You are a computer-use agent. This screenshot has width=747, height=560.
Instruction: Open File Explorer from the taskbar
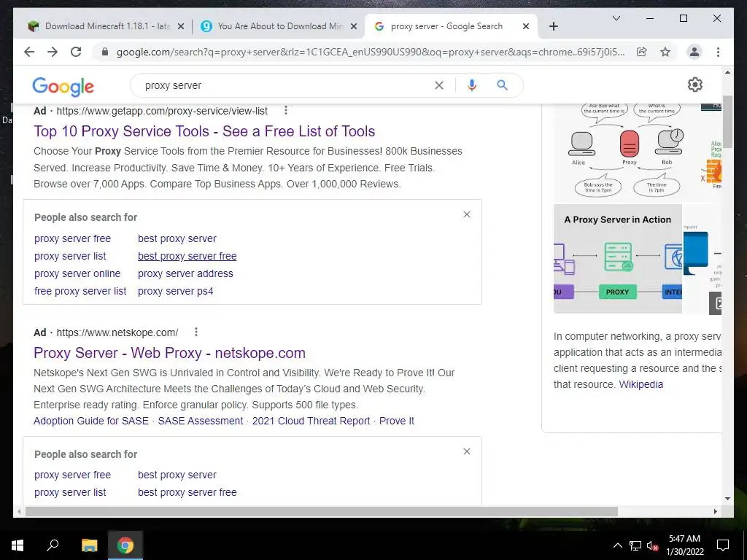89,545
